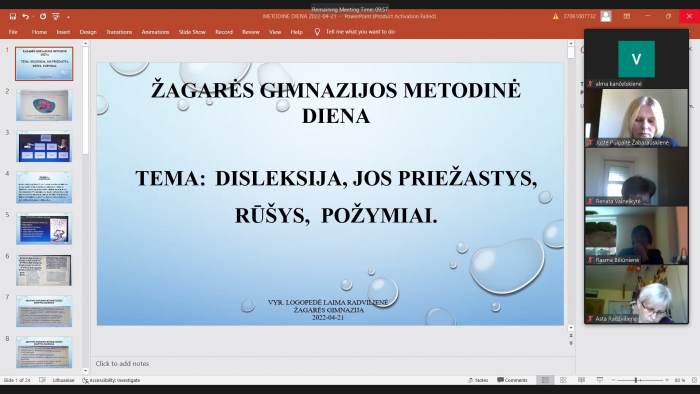The width and height of the screenshot is (700, 394).
Task: Select slide 1 thumbnail
Action: point(44,64)
